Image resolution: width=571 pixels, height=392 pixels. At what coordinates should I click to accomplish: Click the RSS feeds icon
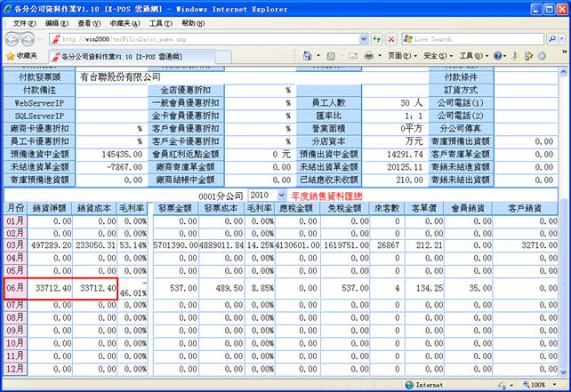331,56
